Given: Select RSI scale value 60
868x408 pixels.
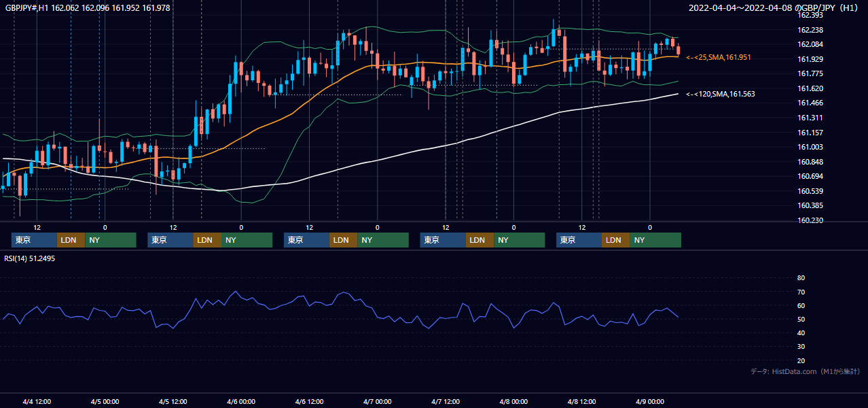Looking at the screenshot, I should pyautogui.click(x=801, y=305).
